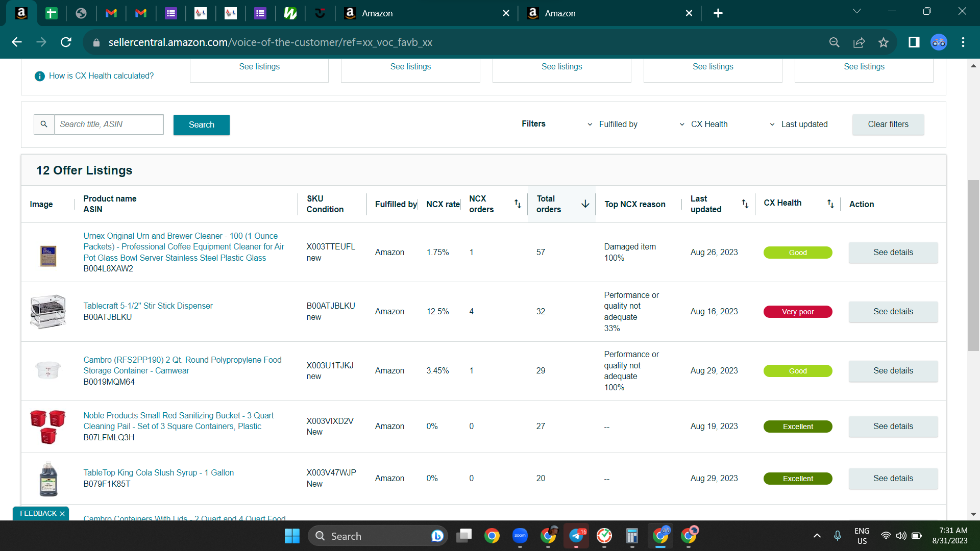The width and height of the screenshot is (980, 551).
Task: Reload the Seller Central page
Action: [x=66, y=42]
